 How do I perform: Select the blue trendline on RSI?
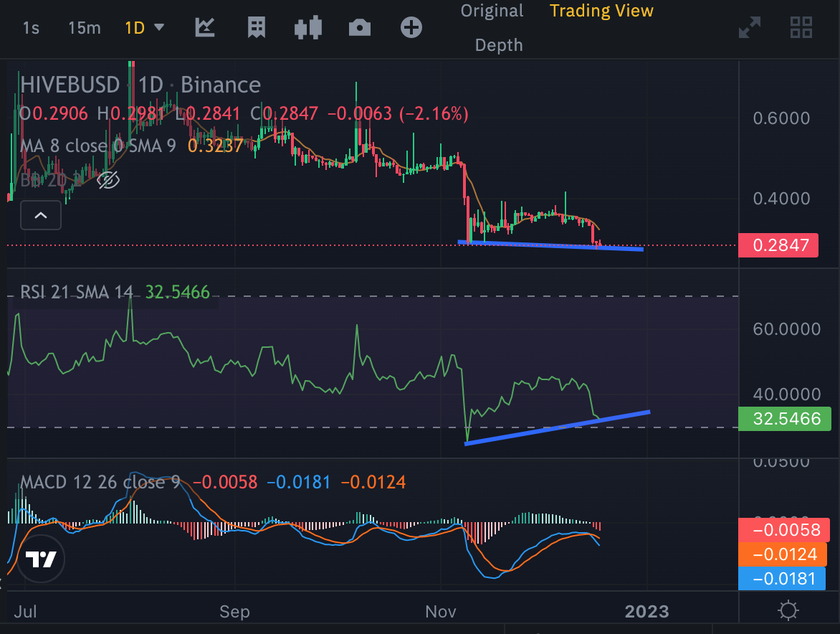click(x=557, y=427)
